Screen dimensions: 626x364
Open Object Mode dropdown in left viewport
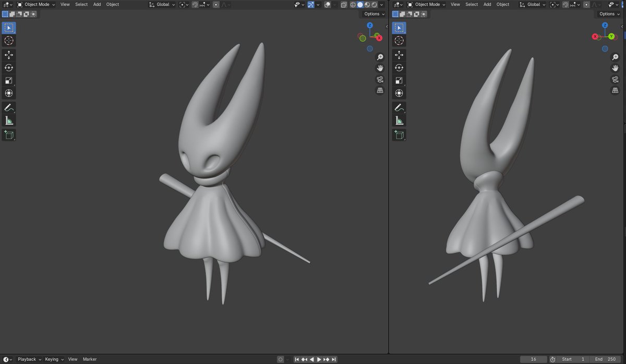click(36, 4)
